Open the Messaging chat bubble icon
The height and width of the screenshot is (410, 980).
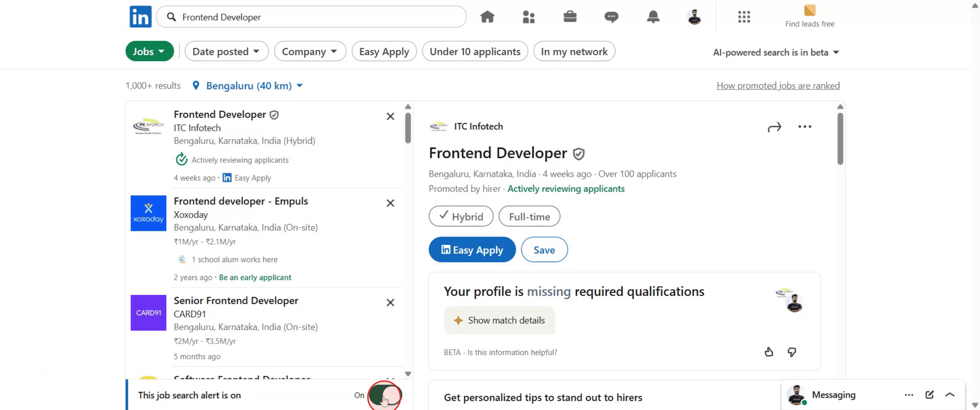click(611, 17)
